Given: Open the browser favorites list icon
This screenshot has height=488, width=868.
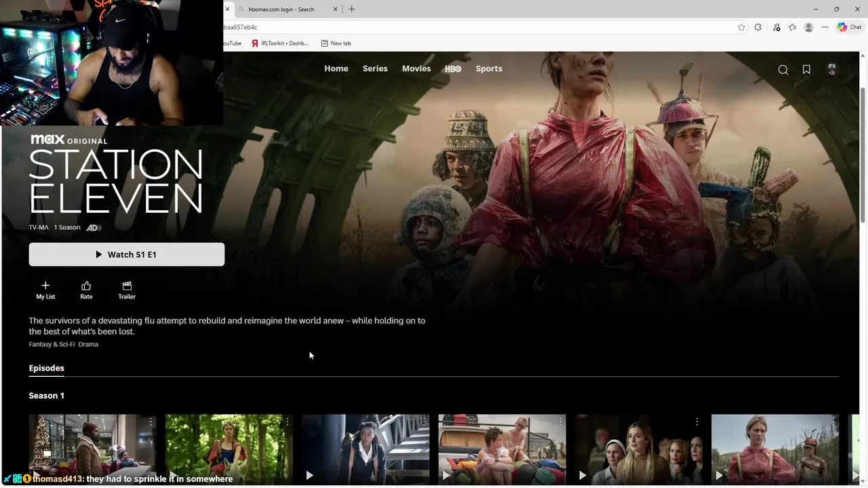Looking at the screenshot, I should tap(792, 27).
